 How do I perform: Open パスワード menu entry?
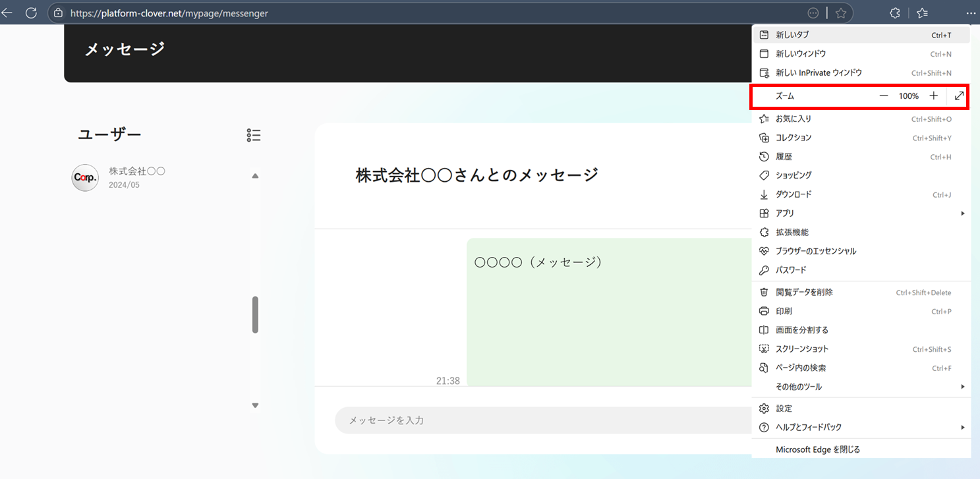point(861,270)
